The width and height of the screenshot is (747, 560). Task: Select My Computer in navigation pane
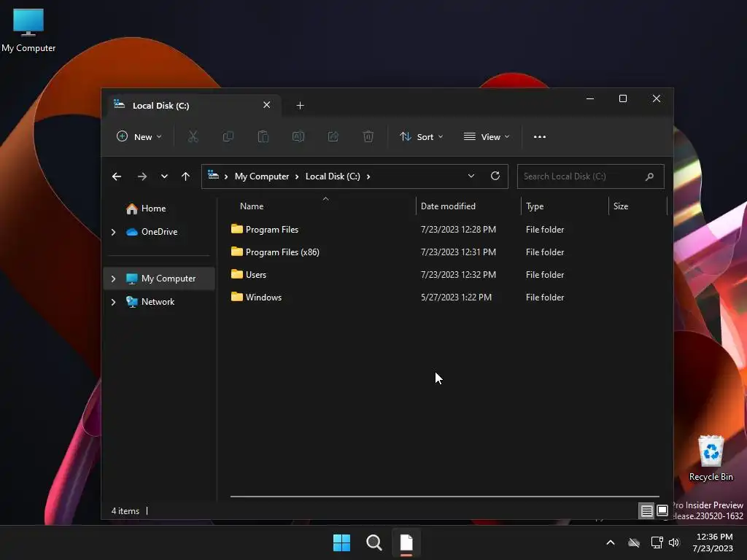click(159, 279)
